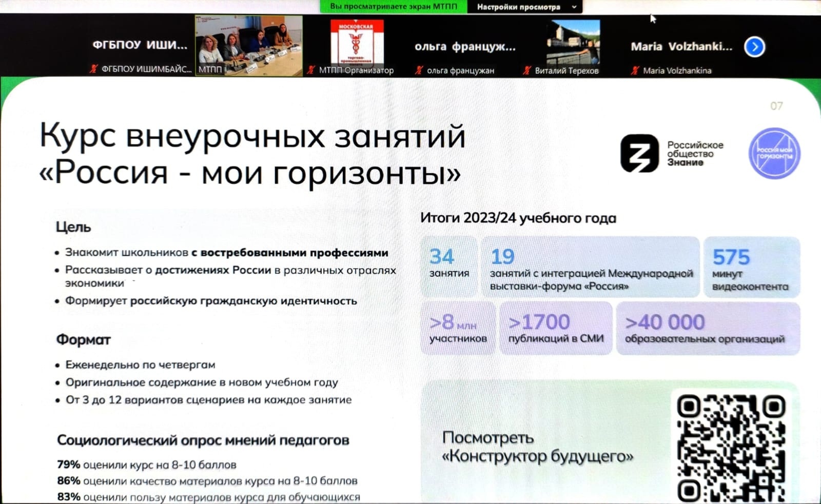
Task: Click the Виталий Терехов name label
Action: [x=567, y=71]
